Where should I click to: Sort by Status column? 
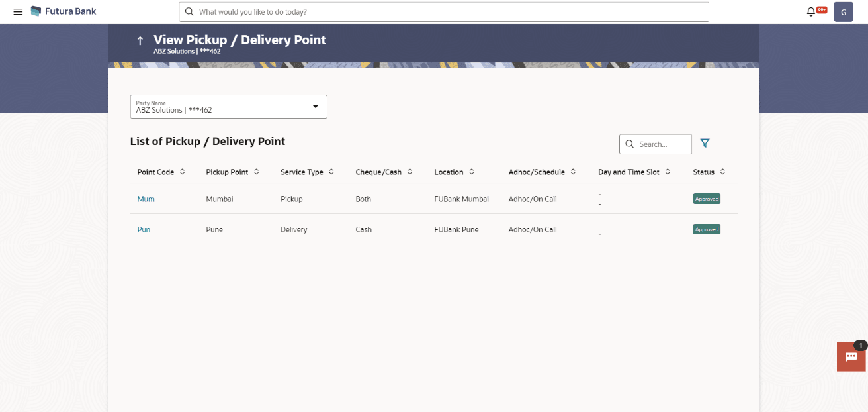(x=722, y=172)
